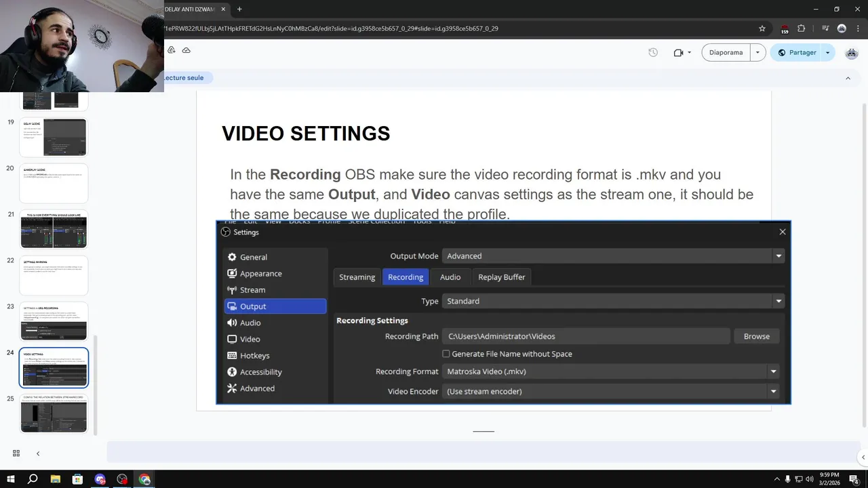Open the Partager dropdown arrow
This screenshot has width=868, height=488.
point(827,52)
